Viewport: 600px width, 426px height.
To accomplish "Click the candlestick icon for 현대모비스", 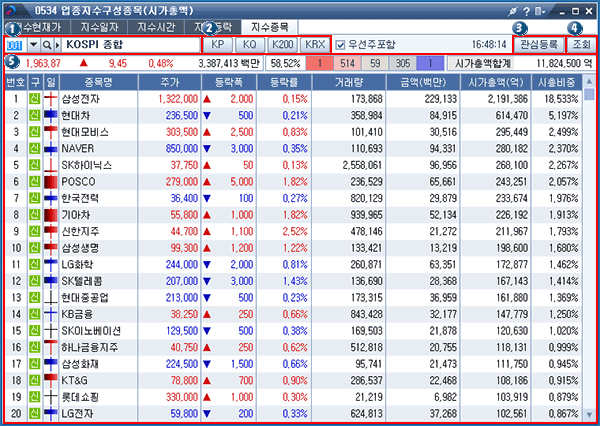I will coord(51,132).
